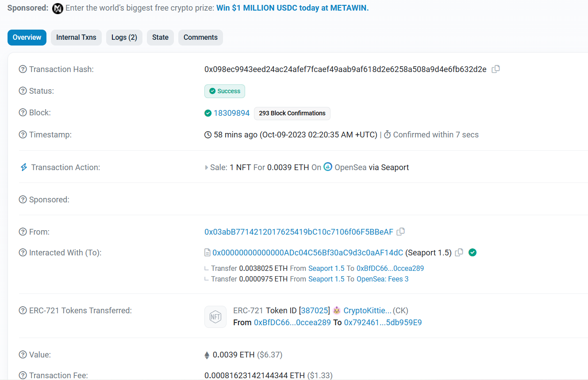Image resolution: width=588 pixels, height=380 pixels.
Task: Open the State tab
Action: 160,38
